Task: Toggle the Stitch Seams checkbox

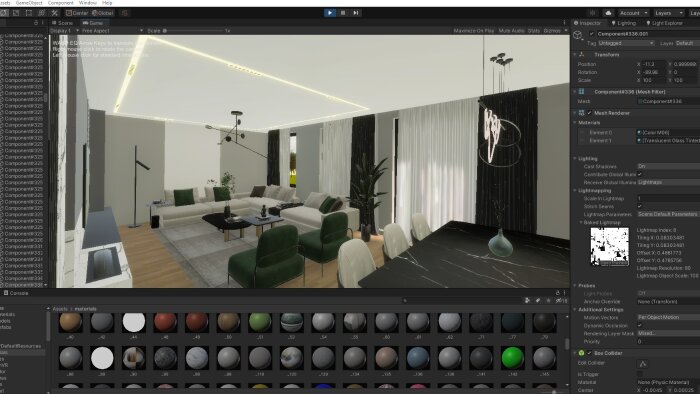Action: pyautogui.click(x=640, y=206)
